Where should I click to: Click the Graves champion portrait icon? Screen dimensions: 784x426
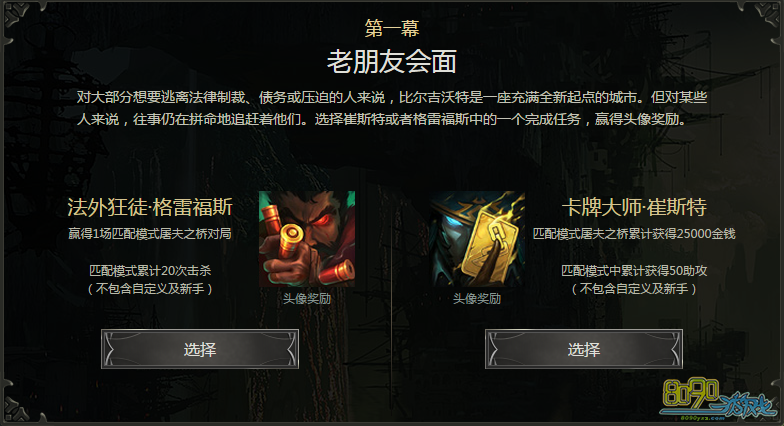[307, 239]
